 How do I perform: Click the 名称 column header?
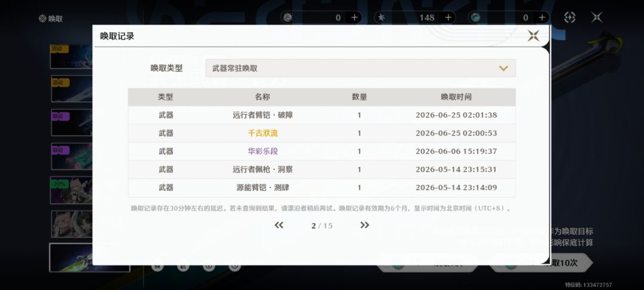[x=262, y=97]
